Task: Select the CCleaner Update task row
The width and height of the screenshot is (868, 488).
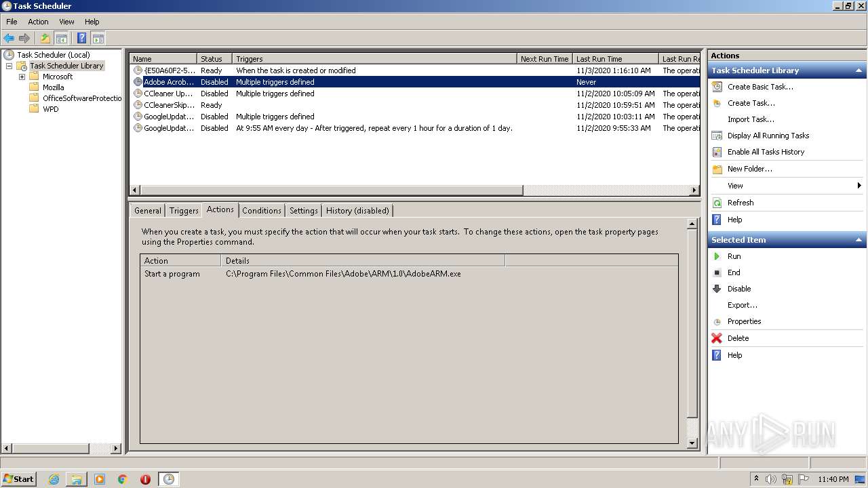Action: (x=414, y=94)
